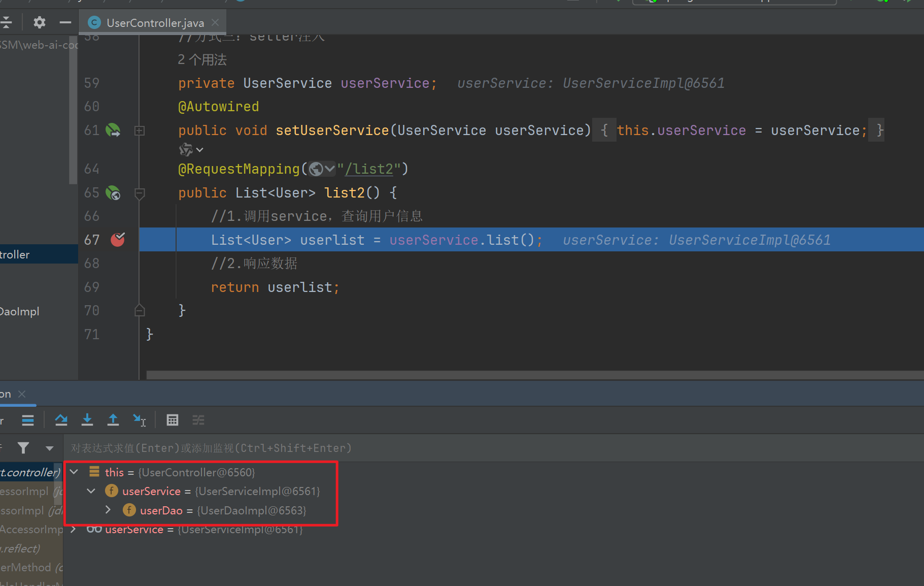Click the Step Out debug icon

[x=113, y=420]
